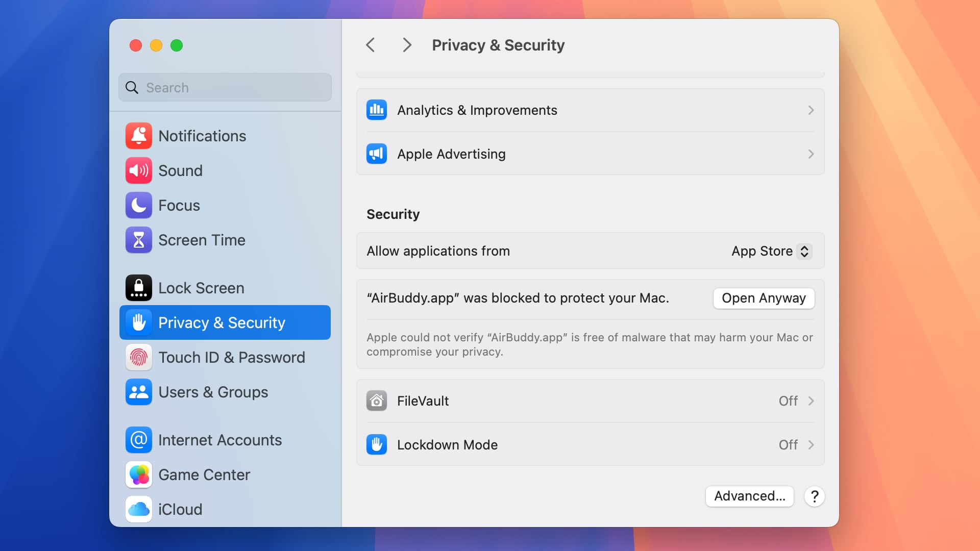Click the Notifications bell icon
The width and height of the screenshot is (980, 551).
click(x=139, y=136)
